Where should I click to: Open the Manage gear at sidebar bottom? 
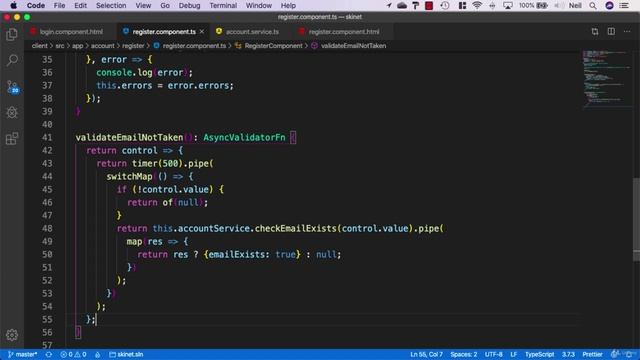[12, 335]
